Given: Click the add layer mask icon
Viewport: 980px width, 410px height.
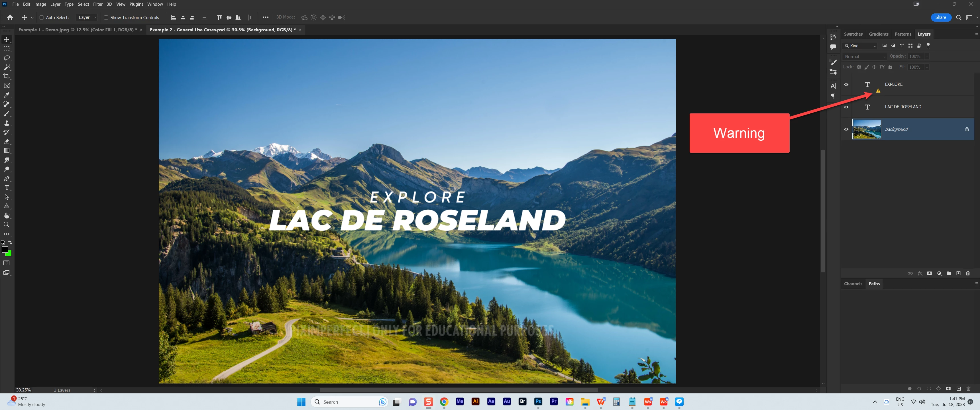Looking at the screenshot, I should click(x=929, y=274).
